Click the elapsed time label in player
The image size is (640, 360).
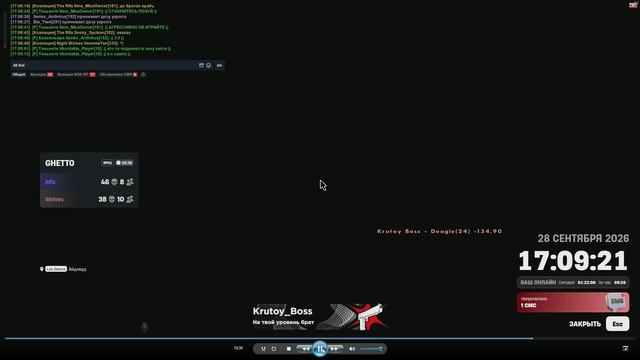coord(238,348)
